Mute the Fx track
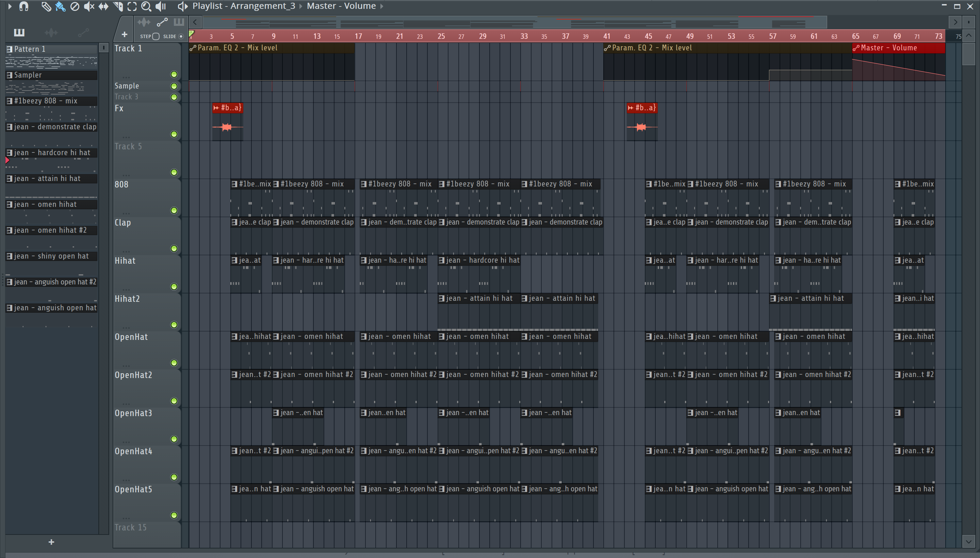 click(x=174, y=134)
